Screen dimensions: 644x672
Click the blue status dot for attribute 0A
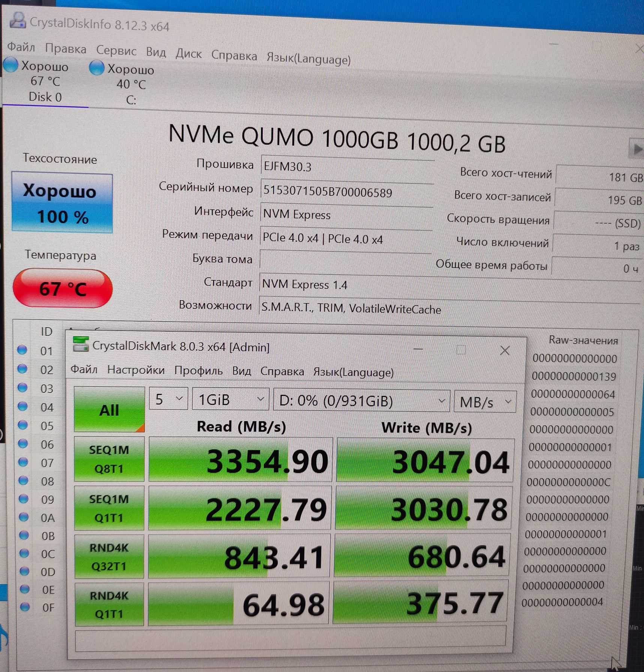pyautogui.click(x=24, y=517)
